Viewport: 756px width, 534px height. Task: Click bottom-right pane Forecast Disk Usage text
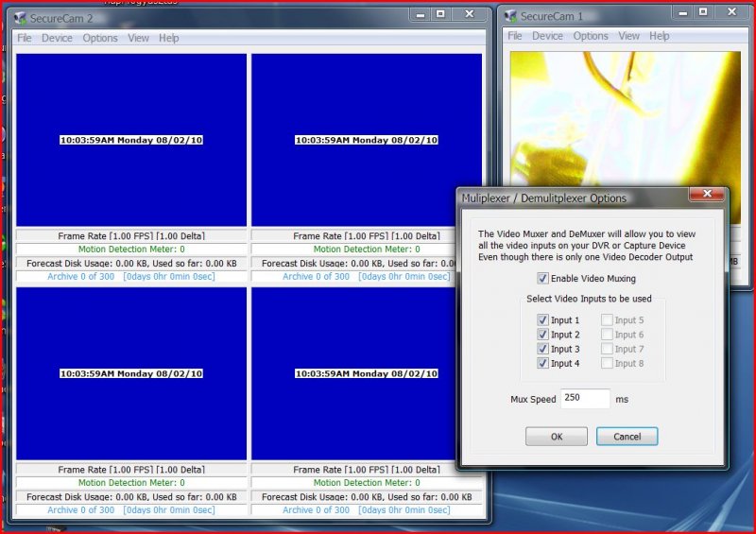(367, 497)
